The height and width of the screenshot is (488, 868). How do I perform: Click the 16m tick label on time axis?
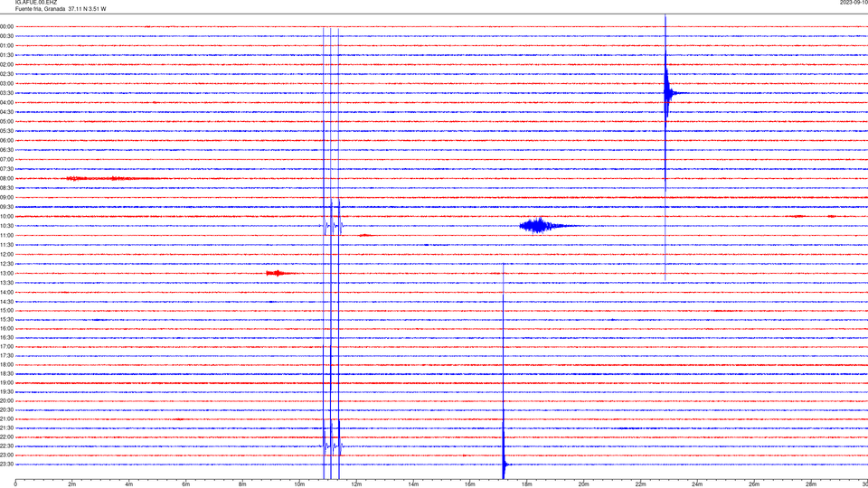pos(470,484)
